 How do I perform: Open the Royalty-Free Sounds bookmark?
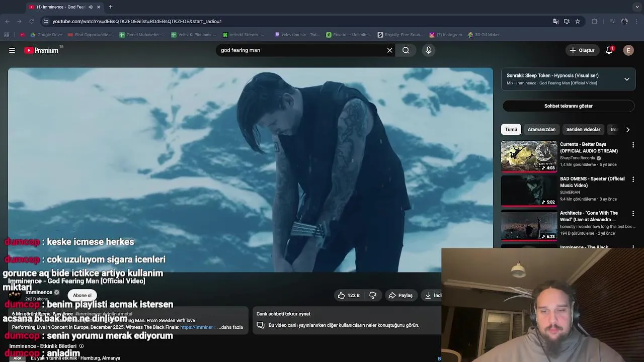point(400,35)
